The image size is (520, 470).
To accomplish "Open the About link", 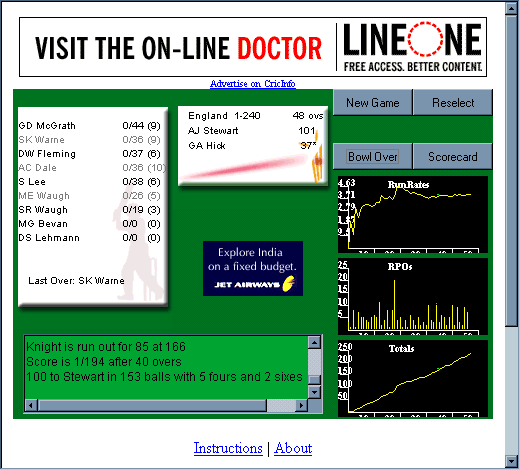I will (x=293, y=448).
